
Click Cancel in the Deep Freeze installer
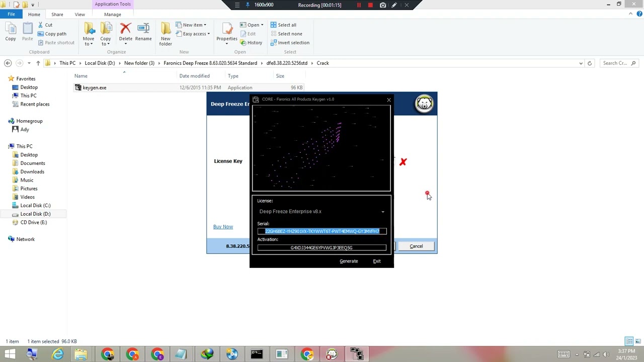click(x=416, y=246)
